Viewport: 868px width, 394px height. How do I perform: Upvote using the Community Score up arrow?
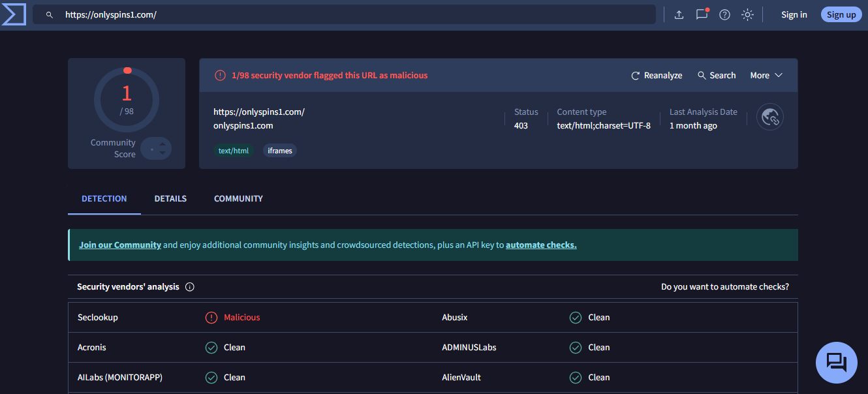pyautogui.click(x=161, y=144)
